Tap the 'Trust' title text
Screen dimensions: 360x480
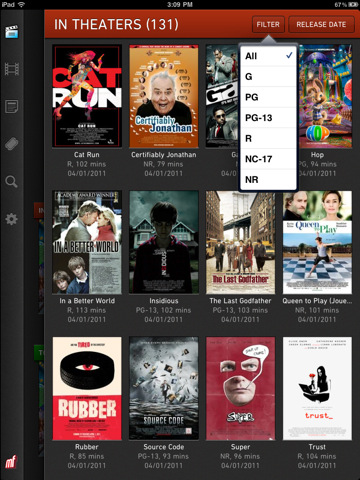[x=317, y=447]
